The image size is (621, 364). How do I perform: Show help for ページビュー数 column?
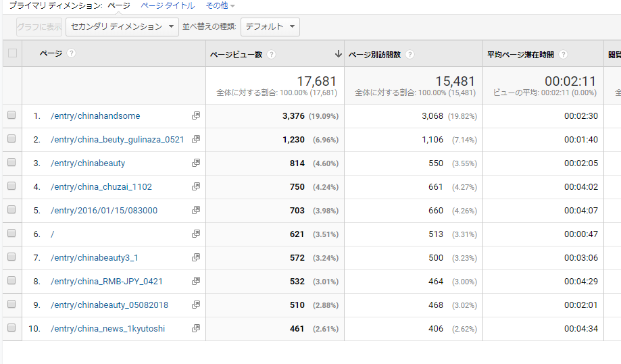point(271,55)
